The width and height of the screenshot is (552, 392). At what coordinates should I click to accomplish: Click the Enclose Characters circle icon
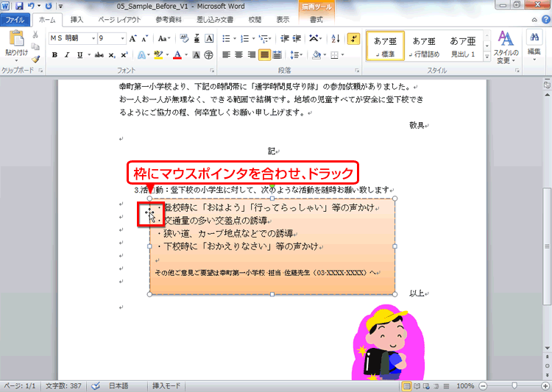pyautogui.click(x=209, y=55)
